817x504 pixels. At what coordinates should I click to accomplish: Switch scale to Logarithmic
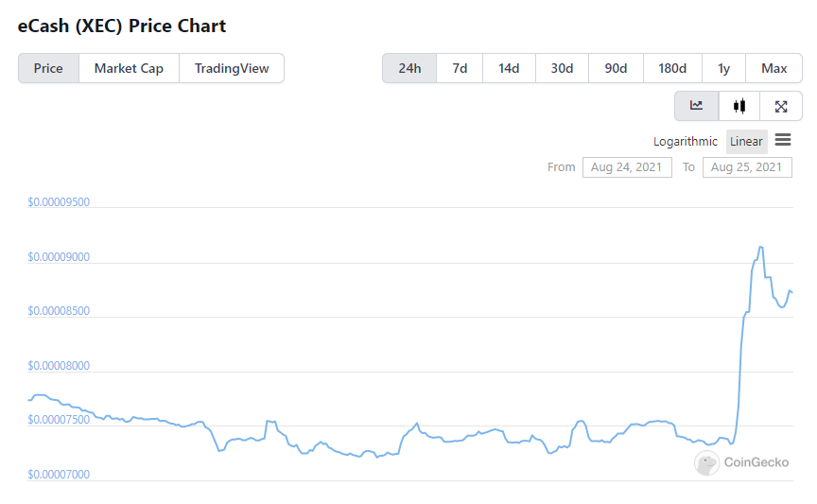click(x=686, y=141)
